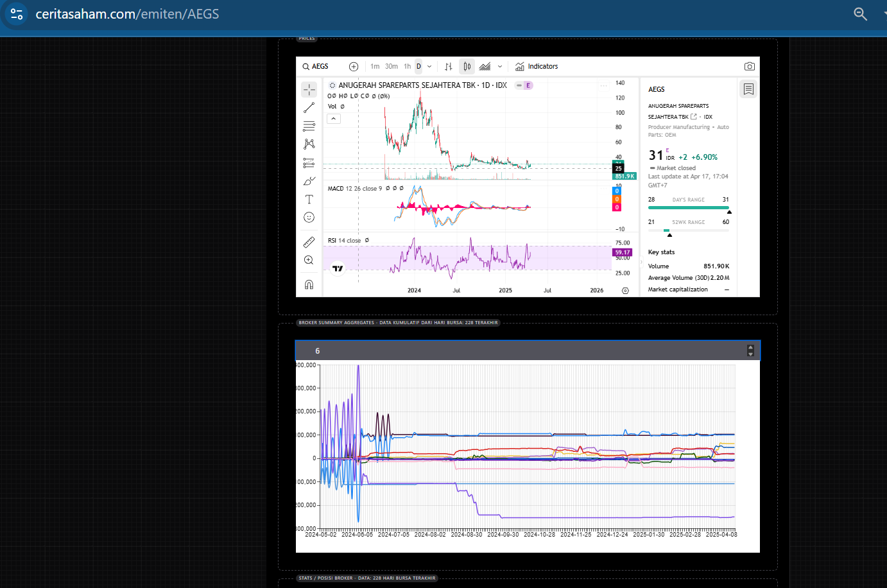
Task: Click the broker count stepper arrows
Action: (750, 350)
